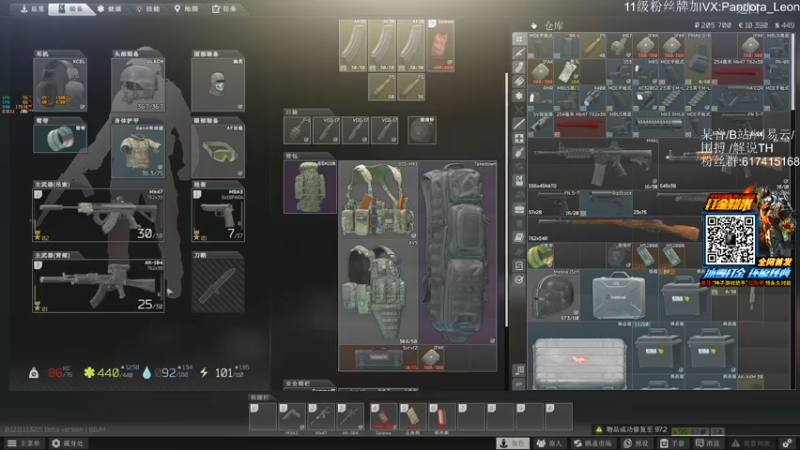Select the XCEL headset in earpiece slot
Viewport: 800px width, 450px height.
click(60, 84)
